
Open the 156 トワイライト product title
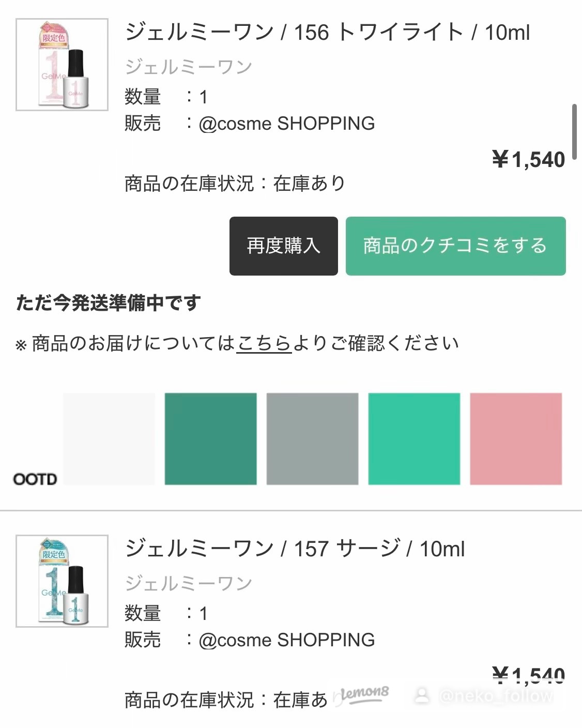[x=327, y=32]
